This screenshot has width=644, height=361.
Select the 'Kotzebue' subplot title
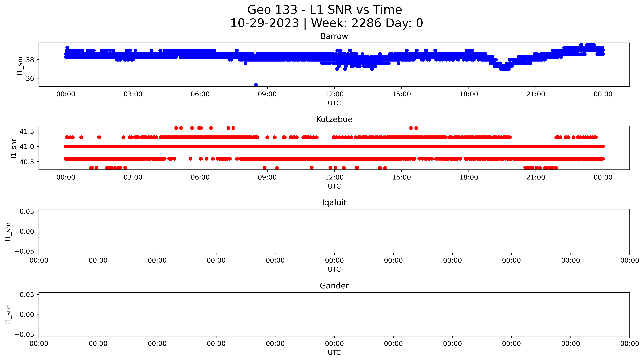tap(334, 119)
